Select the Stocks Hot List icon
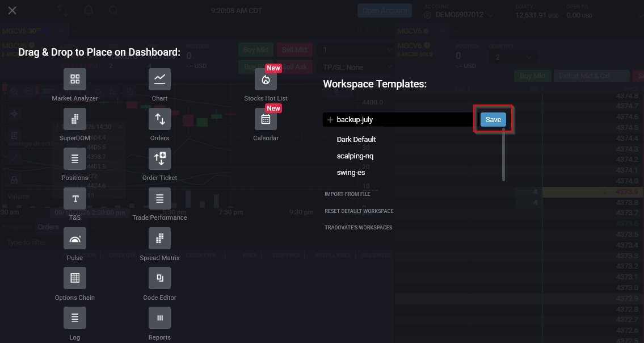 [x=266, y=80]
